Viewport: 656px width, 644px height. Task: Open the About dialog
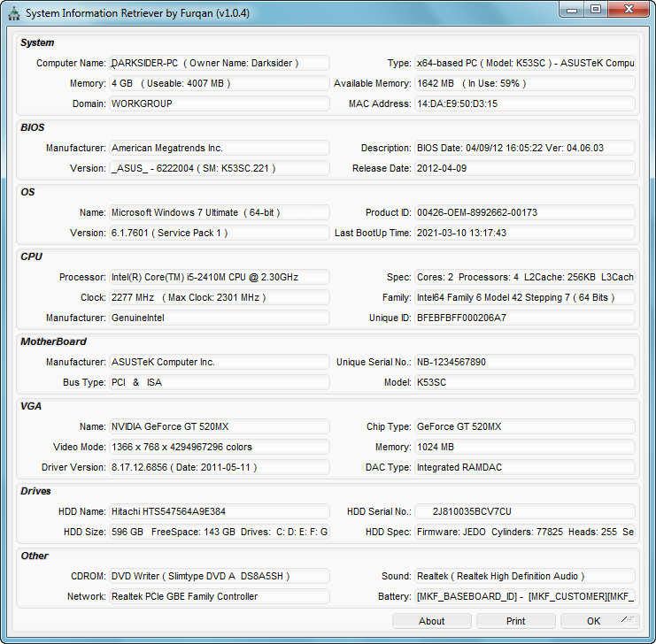pyautogui.click(x=432, y=621)
